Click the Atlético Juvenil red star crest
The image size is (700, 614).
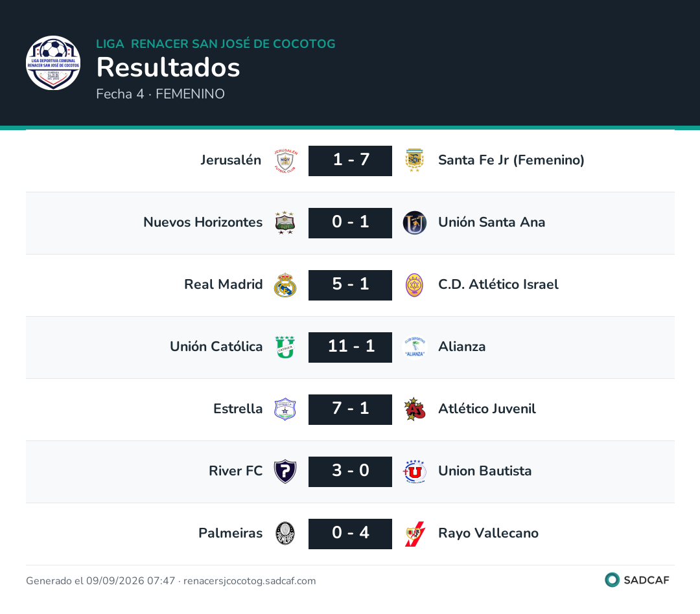point(415,409)
